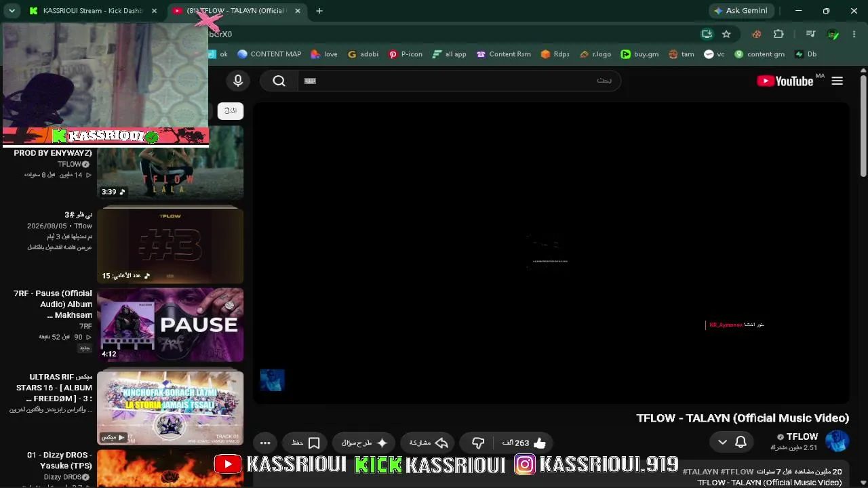Open 01 - Dizzy DROS - Yasuke title
Image resolution: width=868 pixels, height=488 pixels.
click(60, 460)
